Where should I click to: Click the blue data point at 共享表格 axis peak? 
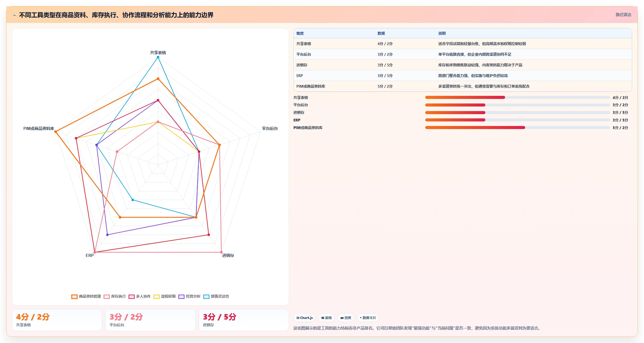(158, 57)
